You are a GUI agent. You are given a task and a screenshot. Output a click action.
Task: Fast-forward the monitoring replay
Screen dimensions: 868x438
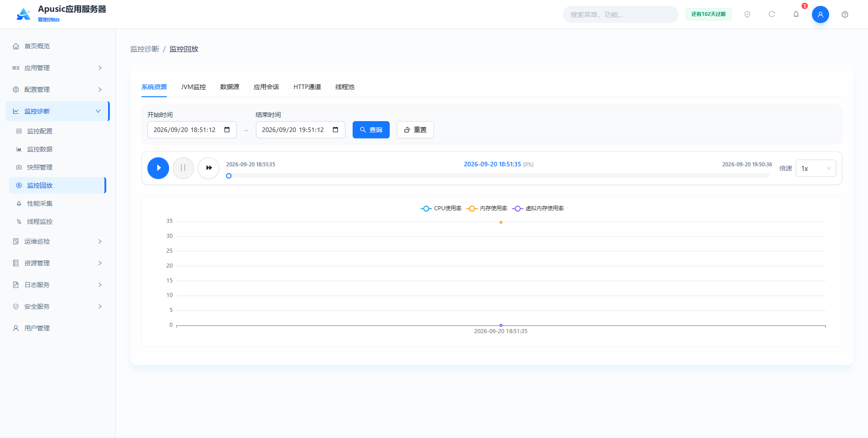[x=208, y=168]
